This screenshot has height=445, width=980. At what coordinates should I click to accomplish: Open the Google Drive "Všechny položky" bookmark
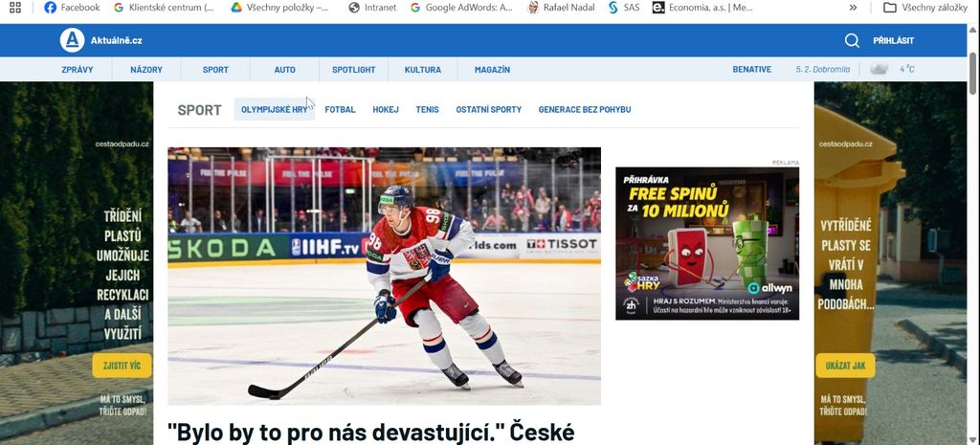(279, 8)
